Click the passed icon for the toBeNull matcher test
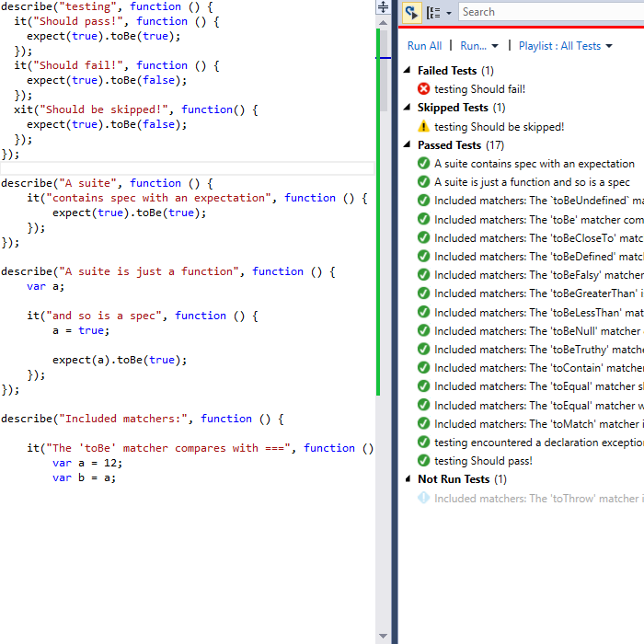The image size is (644, 644). [423, 330]
